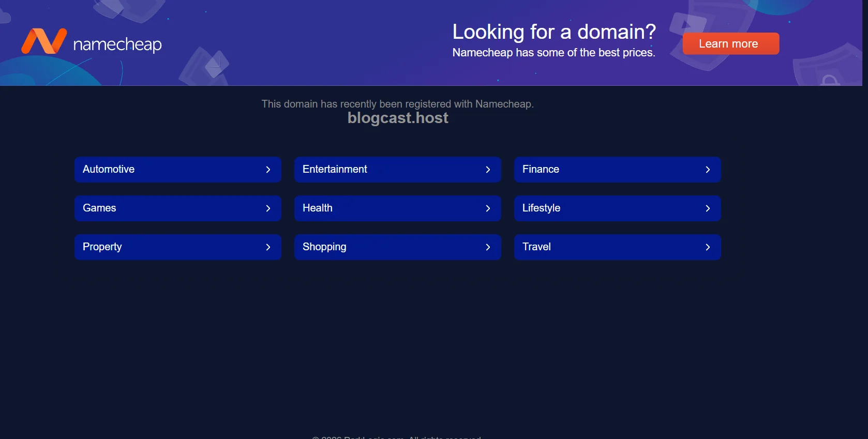Expand Travel using its right chevron

(708, 247)
